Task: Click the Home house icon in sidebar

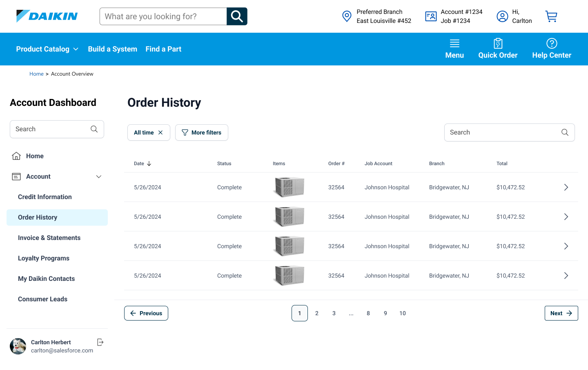Action: click(16, 156)
